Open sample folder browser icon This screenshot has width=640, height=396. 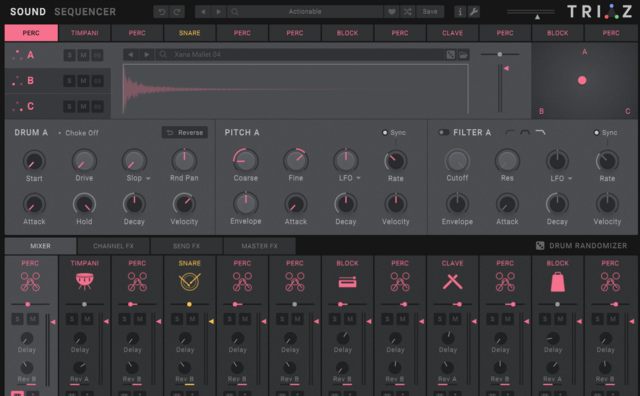point(463,55)
